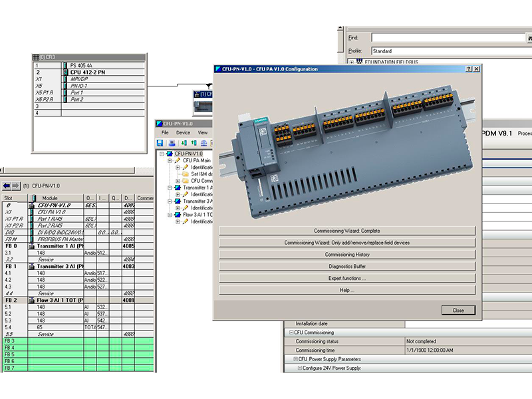This screenshot has width=532, height=399.
Task: Click the Installation date value field
Action: [x=469, y=324]
